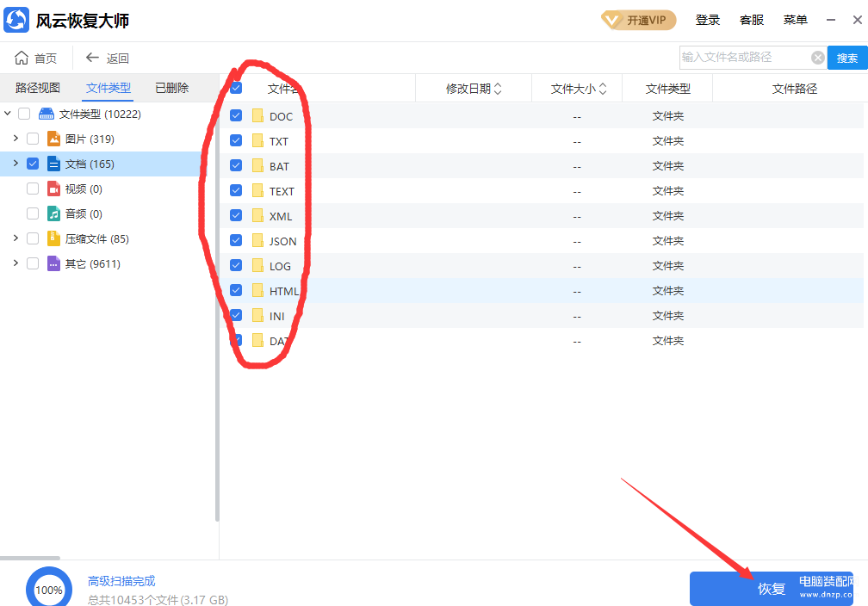Screen dimensions: 868x606
Task: Switch to the 路径视图 tab
Action: click(38, 88)
